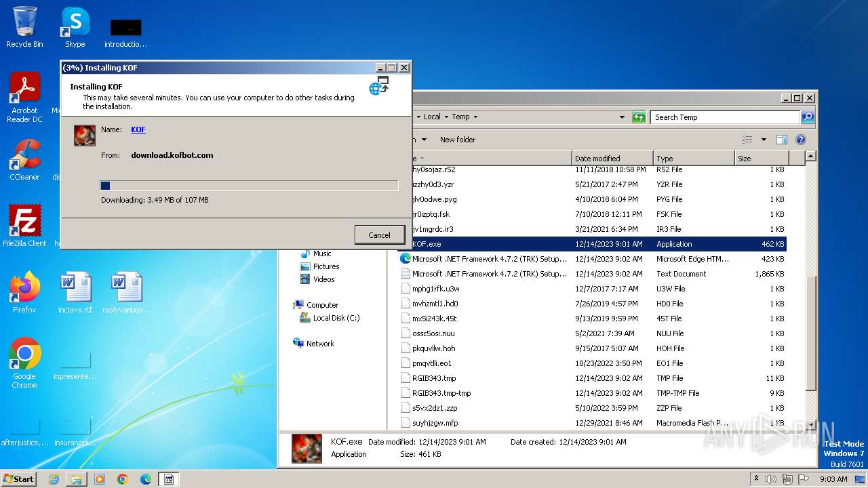Select incjava.rtf document on desktop
Screen dimensions: 868x488
[x=75, y=292]
